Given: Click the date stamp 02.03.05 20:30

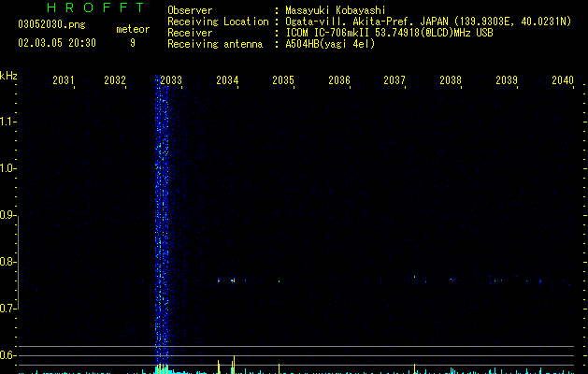Looking at the screenshot, I should pyautogui.click(x=57, y=43).
